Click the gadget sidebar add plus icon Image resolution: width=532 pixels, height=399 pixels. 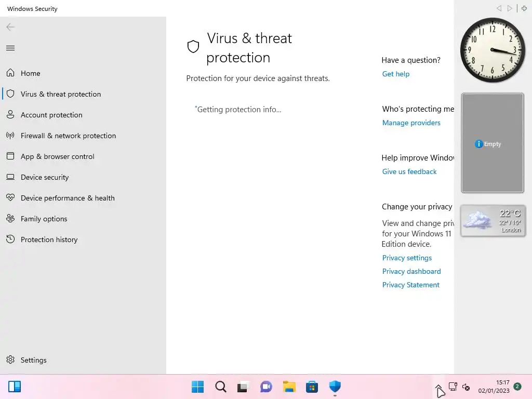coord(524,8)
